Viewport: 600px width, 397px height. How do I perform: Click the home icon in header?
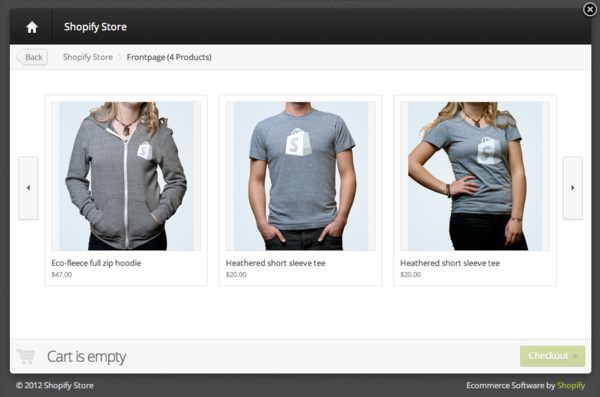tap(32, 27)
